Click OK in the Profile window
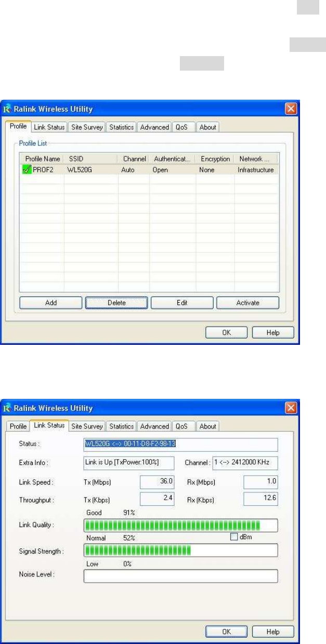Screen dimensions: 326x644 coord(227,332)
